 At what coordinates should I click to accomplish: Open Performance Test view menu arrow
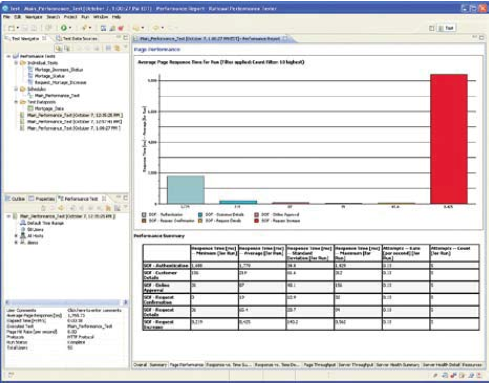coord(126,208)
